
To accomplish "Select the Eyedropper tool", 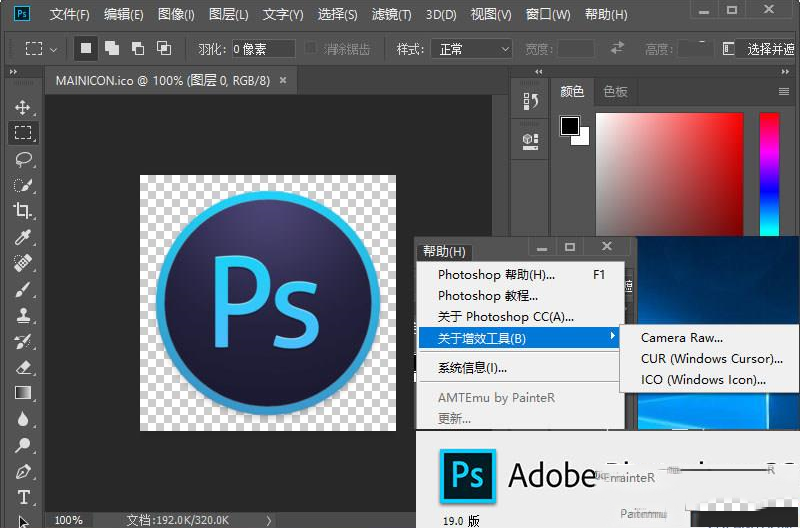I will [22, 238].
